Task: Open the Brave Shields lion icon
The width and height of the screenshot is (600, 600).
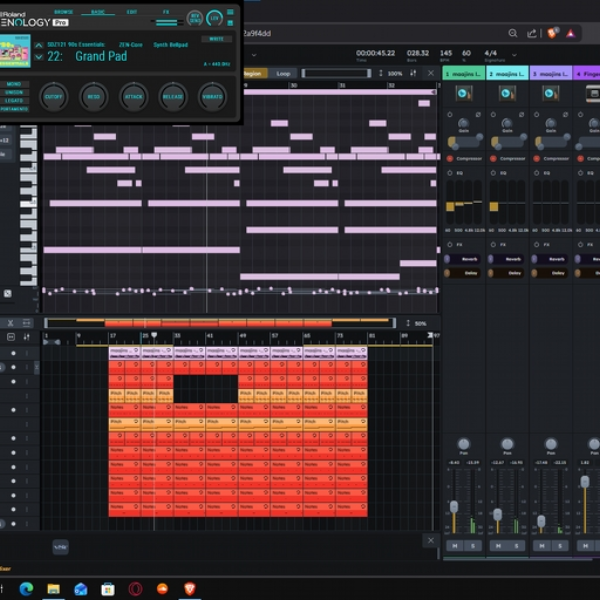Action: pos(553,33)
